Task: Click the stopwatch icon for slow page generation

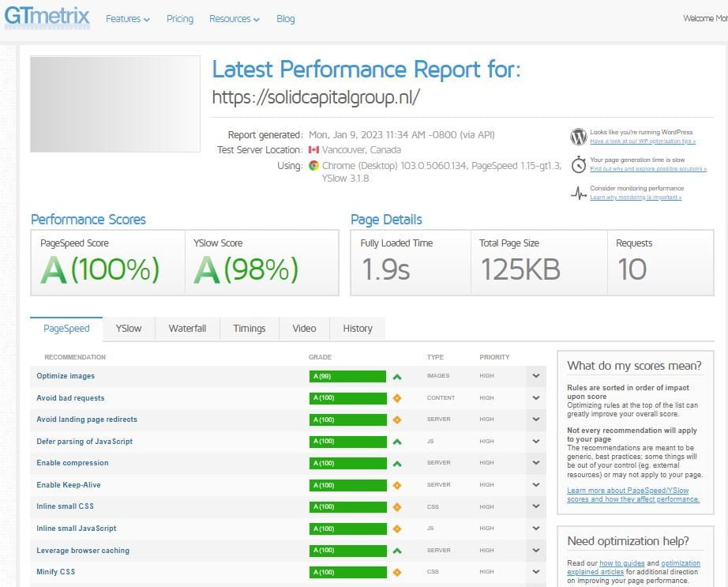Action: (x=579, y=164)
